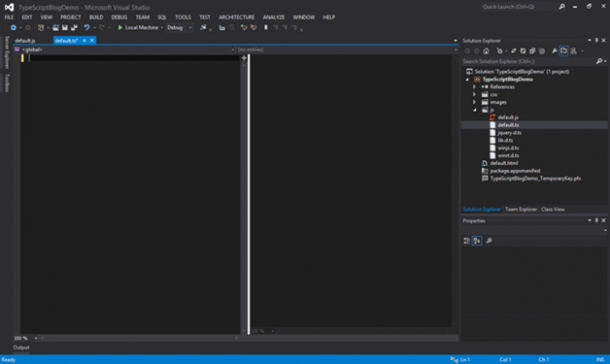Viewport: 610px width, 364px height.
Task: Open the Server Explorer side tab
Action: [7, 52]
